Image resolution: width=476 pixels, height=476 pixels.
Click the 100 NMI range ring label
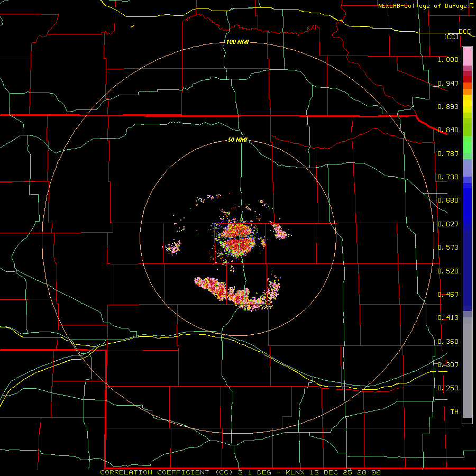click(237, 42)
